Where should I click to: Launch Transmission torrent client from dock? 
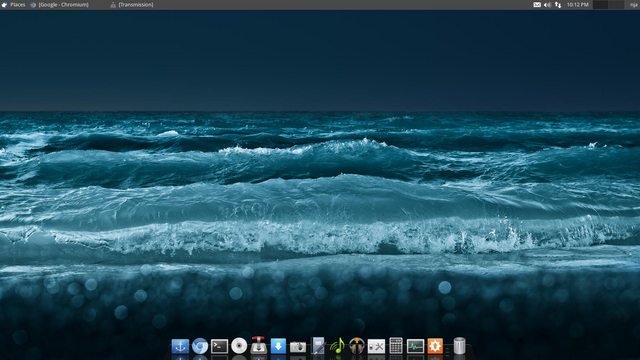point(258,345)
